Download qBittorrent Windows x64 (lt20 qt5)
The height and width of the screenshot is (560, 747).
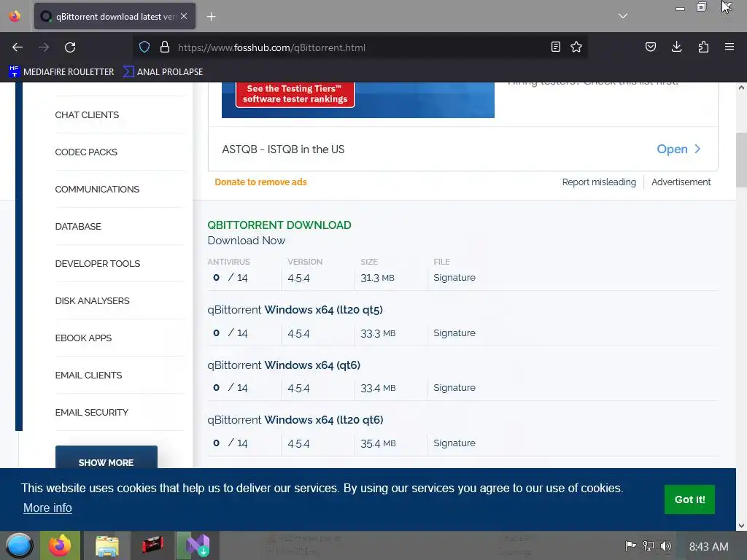295,309
